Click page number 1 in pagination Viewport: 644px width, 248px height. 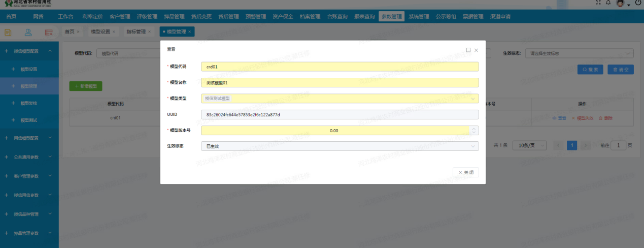click(x=572, y=145)
